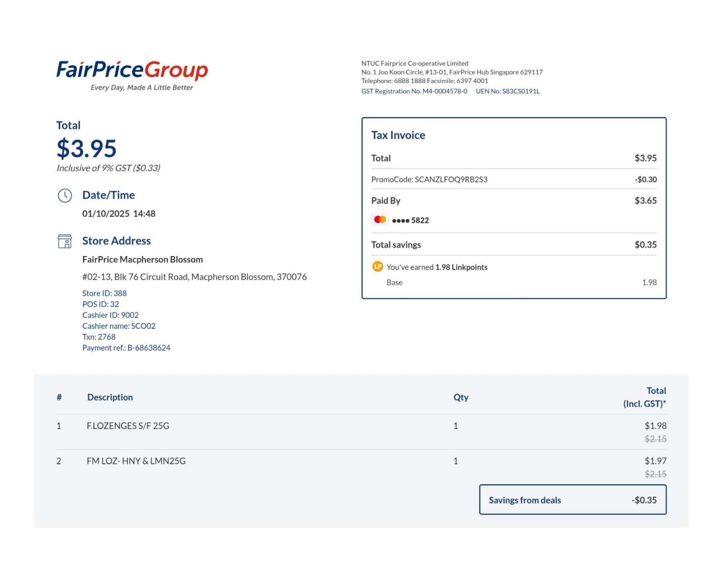Click quantity 1 in FM LOZ row

[455, 461]
